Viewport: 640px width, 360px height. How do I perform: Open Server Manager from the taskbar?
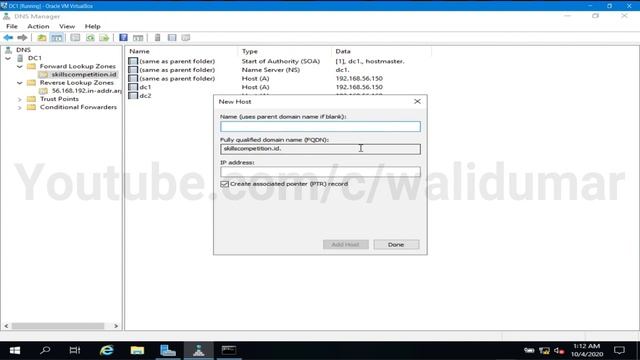pos(168,350)
